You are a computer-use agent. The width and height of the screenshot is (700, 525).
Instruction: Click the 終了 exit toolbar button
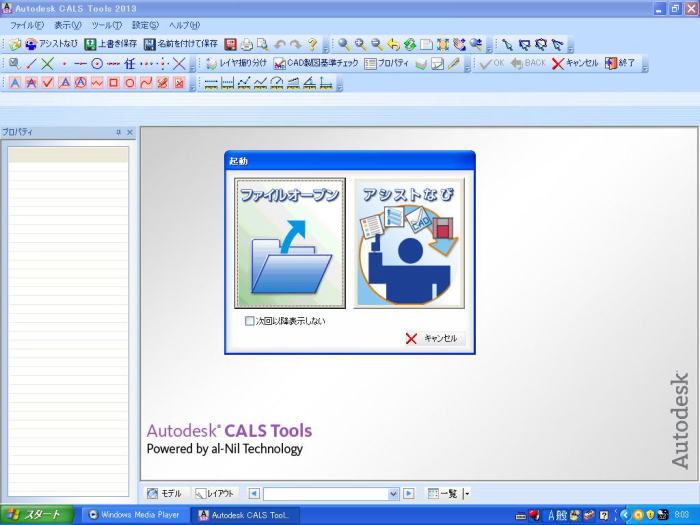(x=620, y=64)
